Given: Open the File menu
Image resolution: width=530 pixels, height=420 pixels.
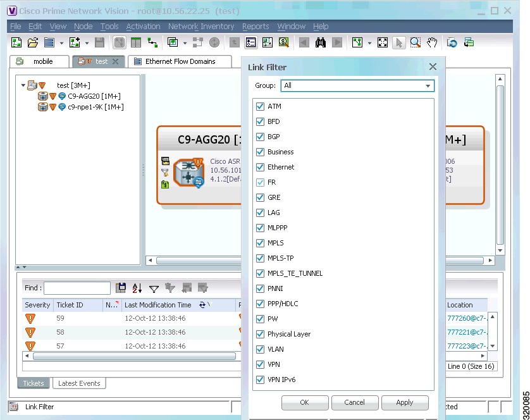Looking at the screenshot, I should click(x=16, y=27).
